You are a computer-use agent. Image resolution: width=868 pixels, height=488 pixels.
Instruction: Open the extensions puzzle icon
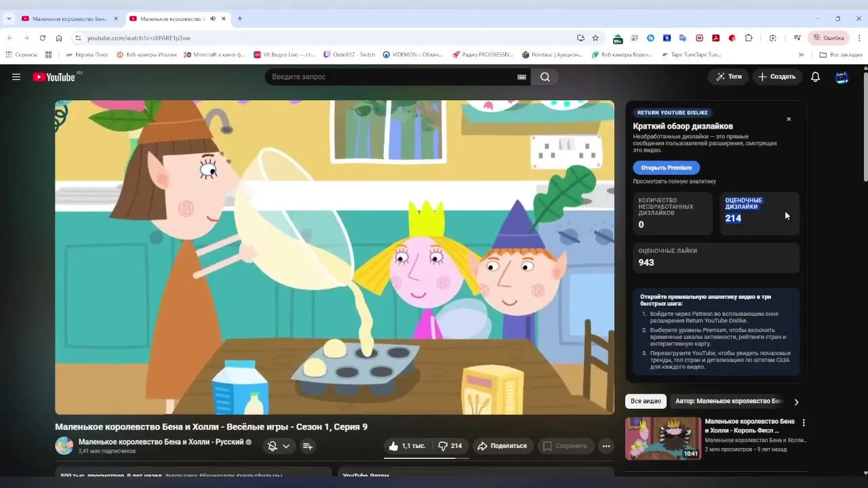pyautogui.click(x=749, y=38)
